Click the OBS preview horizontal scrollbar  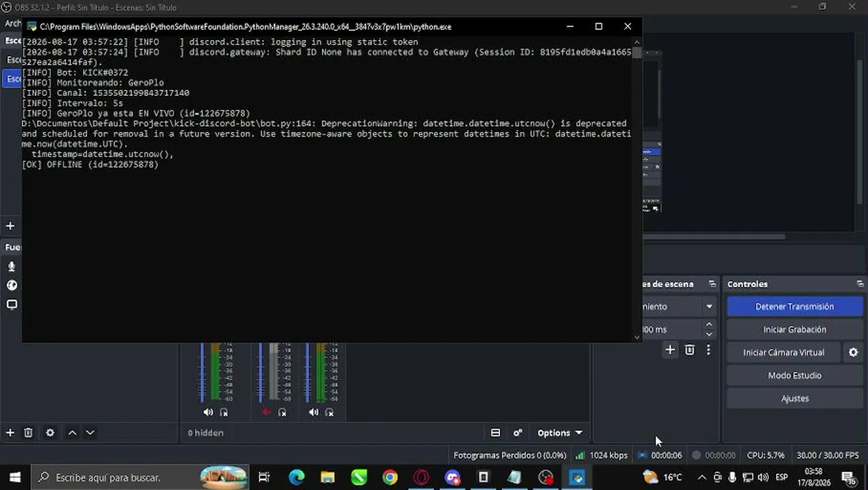click(714, 237)
